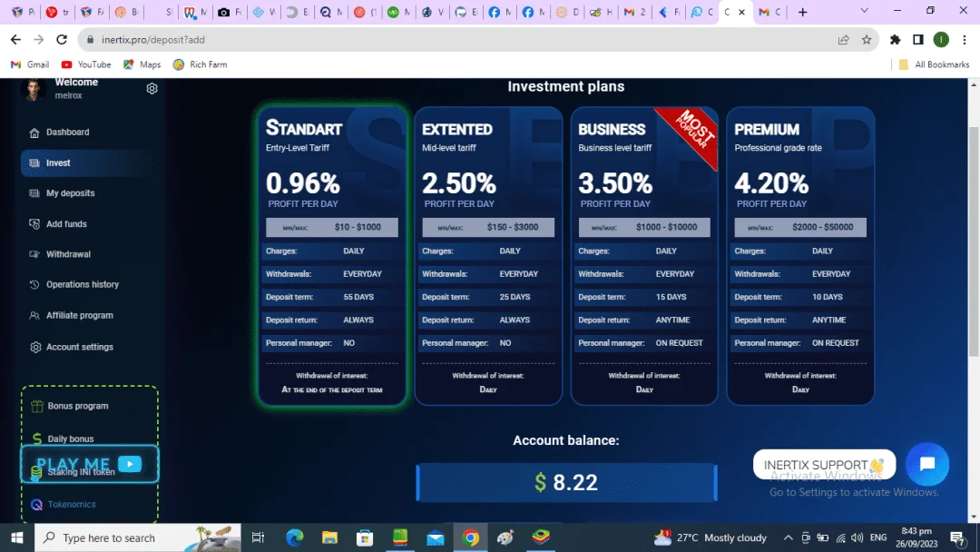Click the Add funds icon
980x552 pixels.
click(34, 224)
